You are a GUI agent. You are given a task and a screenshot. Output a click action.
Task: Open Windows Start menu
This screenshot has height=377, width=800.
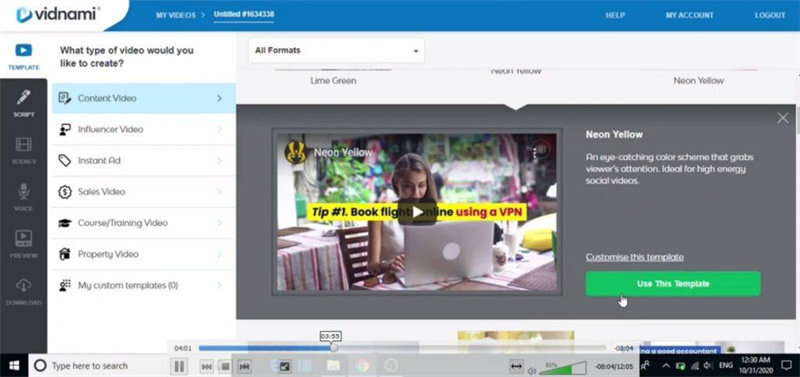[14, 365]
